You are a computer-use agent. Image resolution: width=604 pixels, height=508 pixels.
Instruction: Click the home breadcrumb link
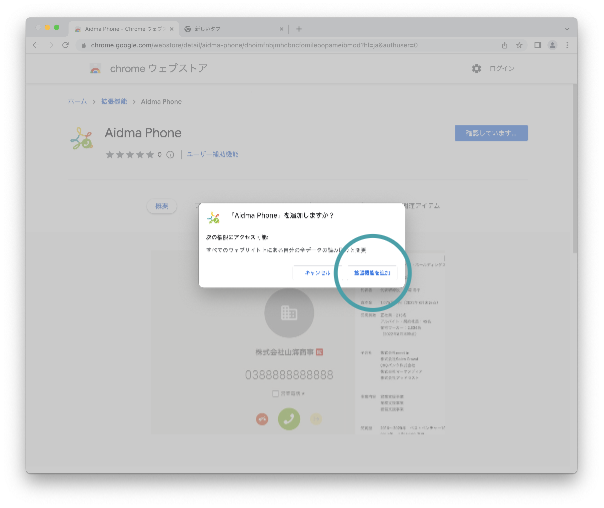77,102
